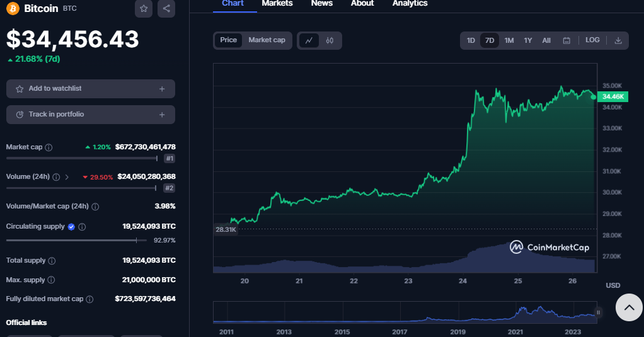Select the 1M time range
644x337 pixels.
point(509,40)
